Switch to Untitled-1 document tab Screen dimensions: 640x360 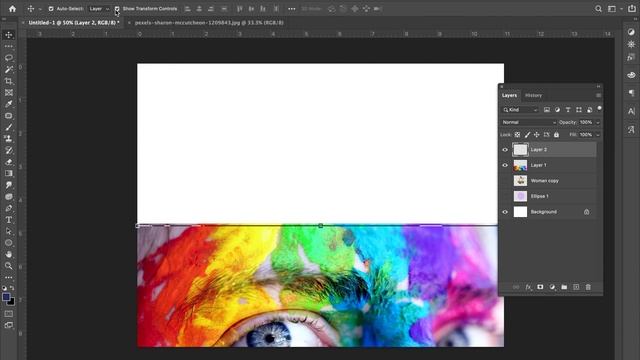pyautogui.click(x=74, y=23)
